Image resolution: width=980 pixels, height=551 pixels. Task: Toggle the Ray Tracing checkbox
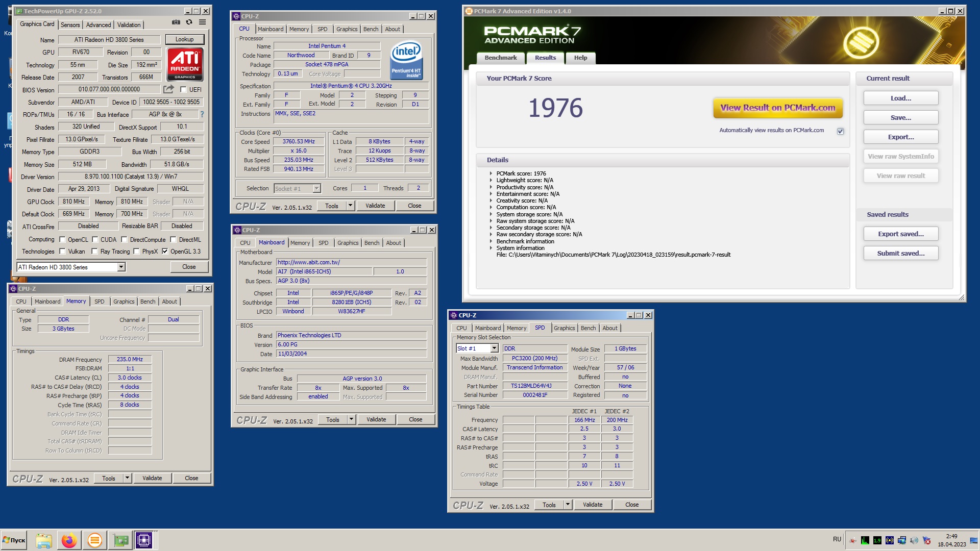(94, 251)
